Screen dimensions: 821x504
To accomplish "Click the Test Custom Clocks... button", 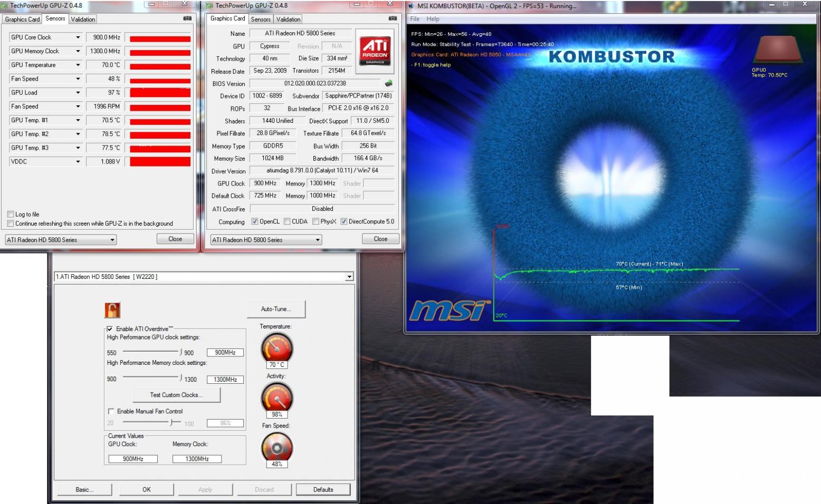I will [176, 395].
